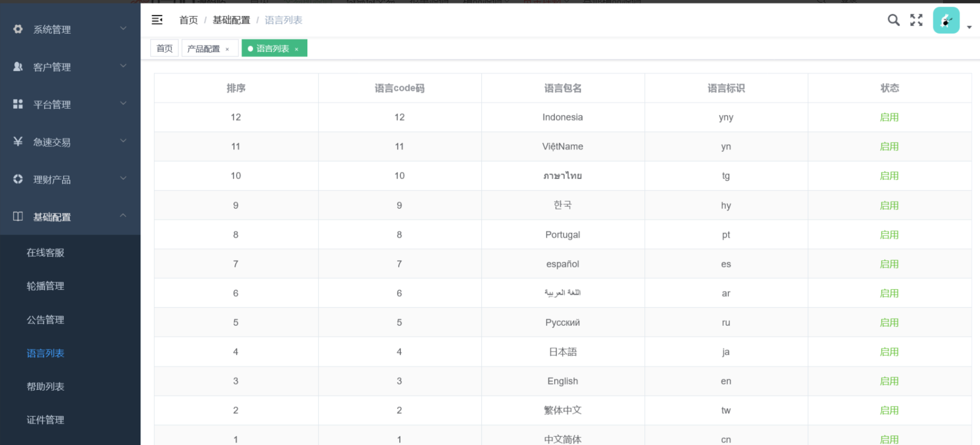980x445 pixels.
Task: Click the hamburger sidebar collapse icon
Action: pos(157,20)
